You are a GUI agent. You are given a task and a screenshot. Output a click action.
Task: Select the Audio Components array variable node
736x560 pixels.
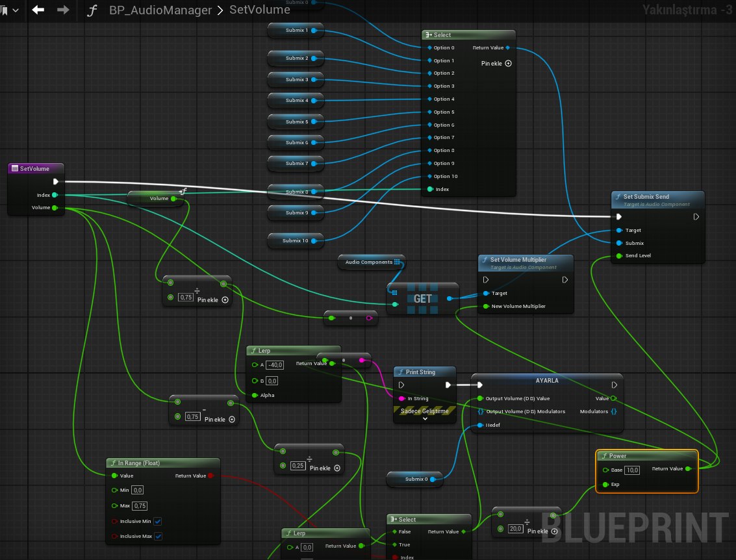(371, 262)
